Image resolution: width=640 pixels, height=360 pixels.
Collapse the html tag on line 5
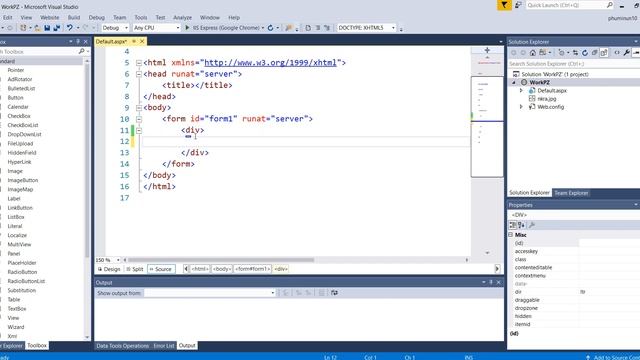coord(139,63)
